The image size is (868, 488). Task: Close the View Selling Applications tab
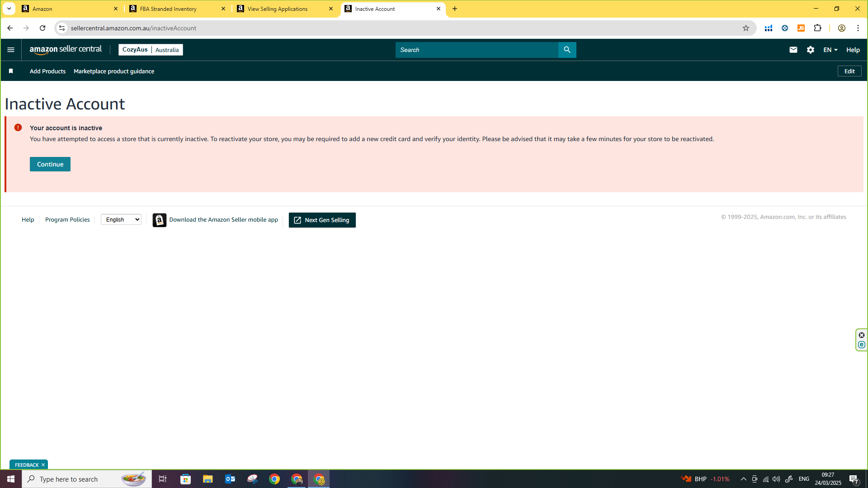[x=331, y=9]
